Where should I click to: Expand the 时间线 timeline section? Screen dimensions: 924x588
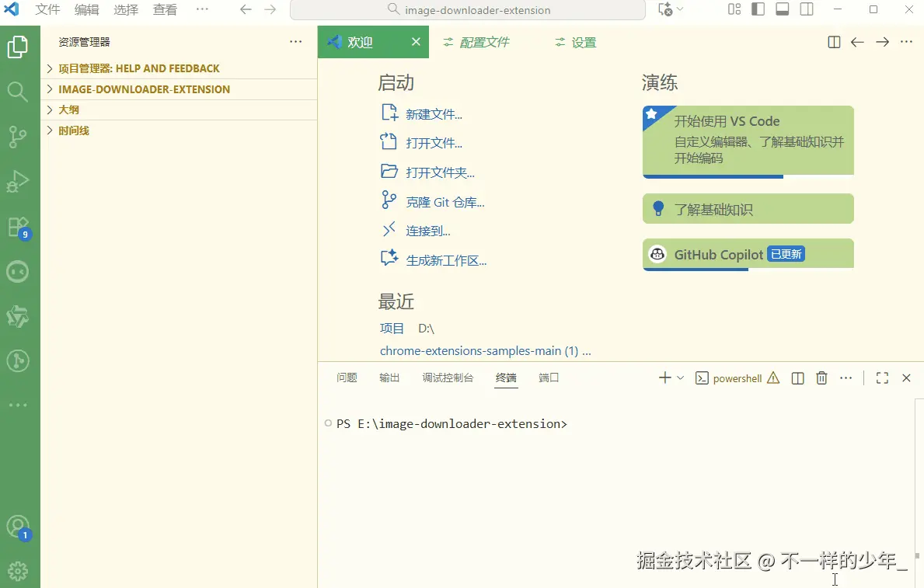180,130
